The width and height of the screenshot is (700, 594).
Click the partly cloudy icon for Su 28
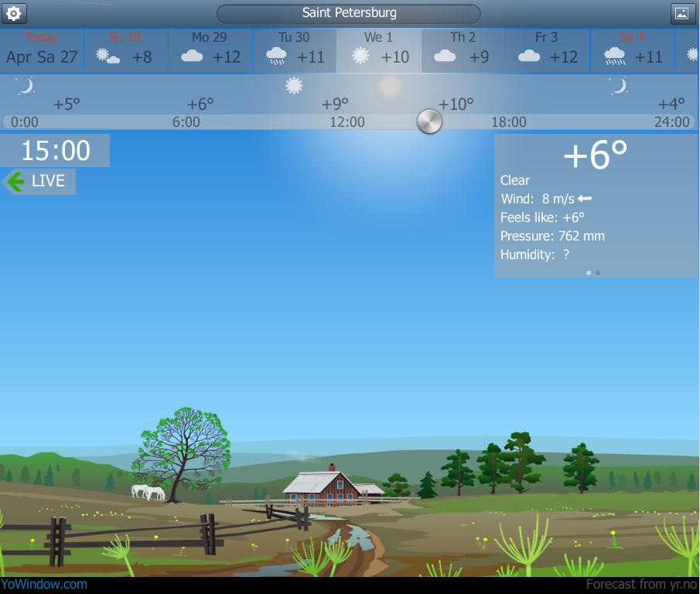107,56
